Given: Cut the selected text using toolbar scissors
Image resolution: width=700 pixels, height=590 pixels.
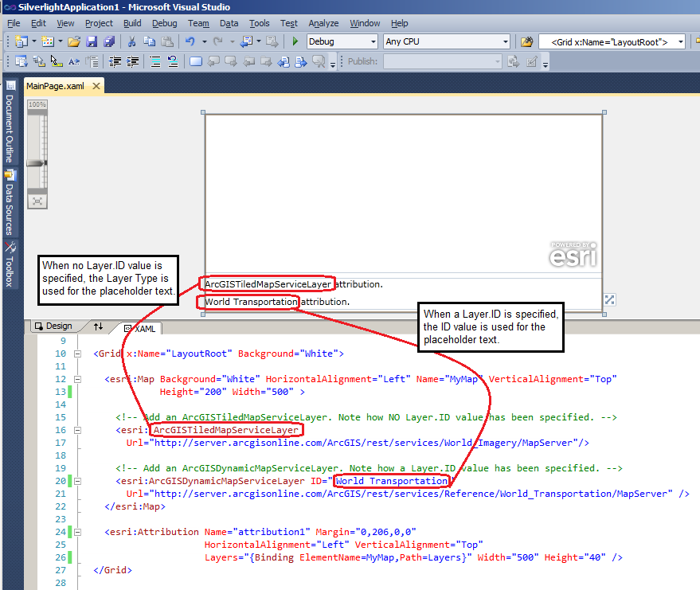Looking at the screenshot, I should [131, 41].
